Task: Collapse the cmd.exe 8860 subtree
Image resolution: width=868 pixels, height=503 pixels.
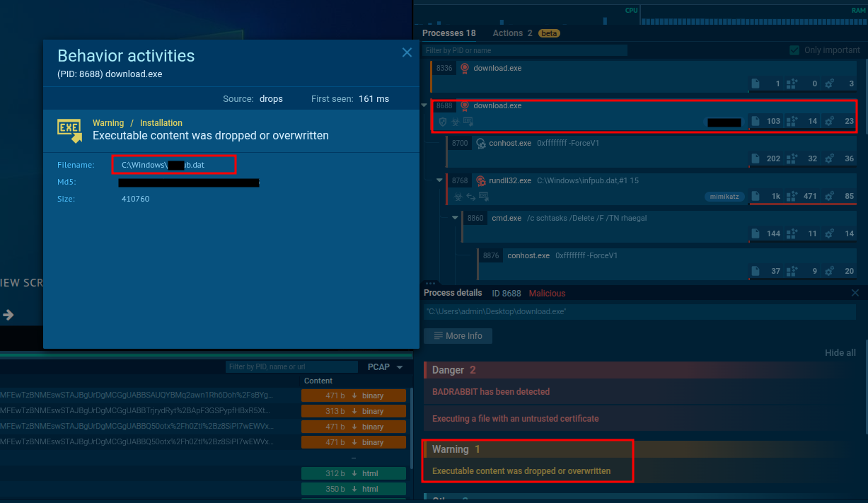Action: pyautogui.click(x=456, y=218)
